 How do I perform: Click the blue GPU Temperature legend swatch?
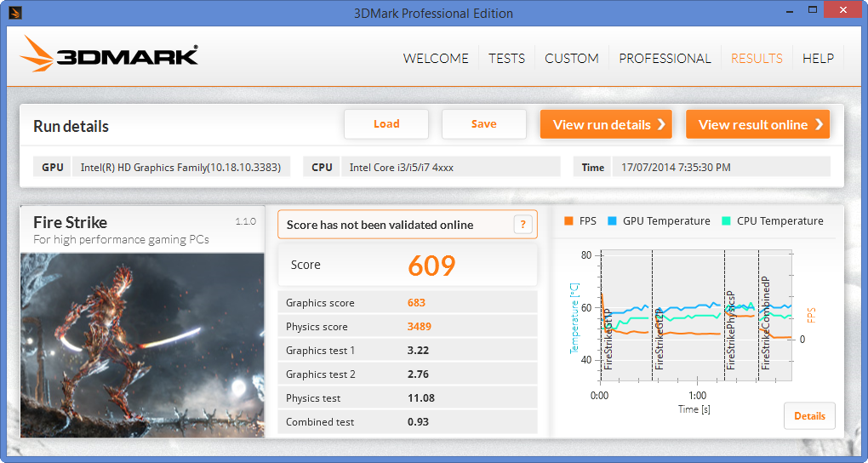612,221
